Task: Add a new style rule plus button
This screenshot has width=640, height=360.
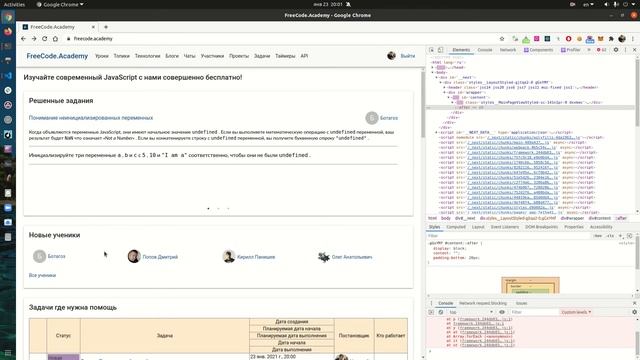Action: tap(620, 236)
